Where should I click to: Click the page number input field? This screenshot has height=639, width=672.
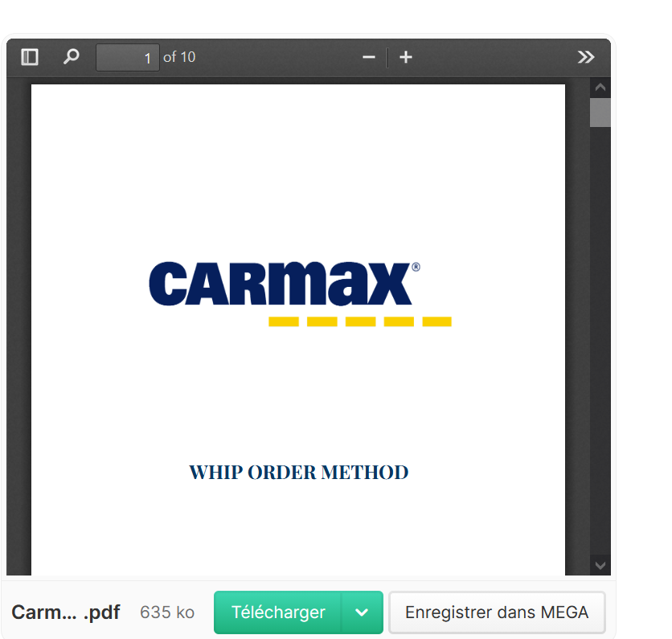click(x=128, y=57)
